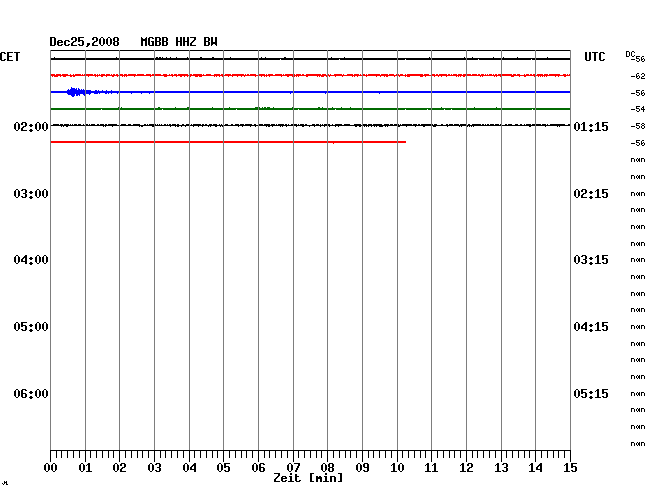Select the 05:00 CET time label
The height and width of the screenshot is (494, 650).
point(31,327)
